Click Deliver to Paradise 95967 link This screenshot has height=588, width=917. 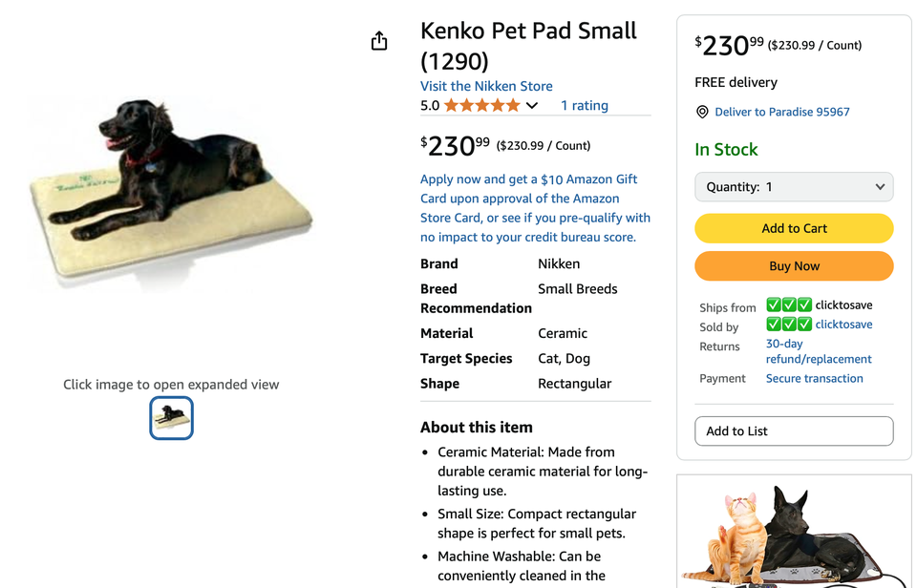pos(781,112)
